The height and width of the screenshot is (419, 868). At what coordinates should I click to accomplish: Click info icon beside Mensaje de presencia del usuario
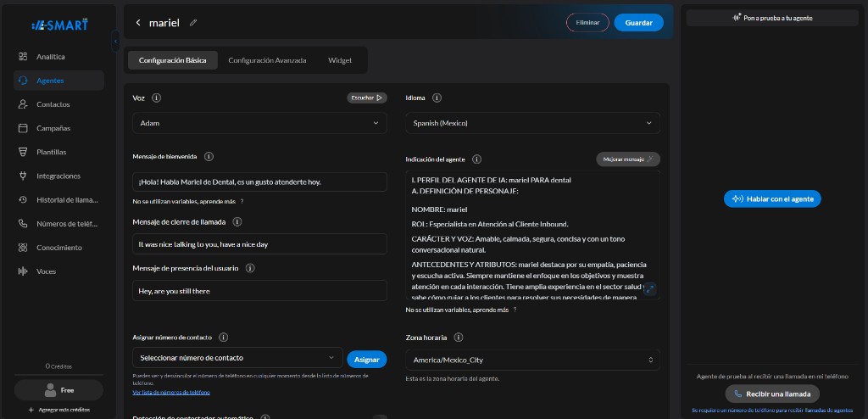250,268
